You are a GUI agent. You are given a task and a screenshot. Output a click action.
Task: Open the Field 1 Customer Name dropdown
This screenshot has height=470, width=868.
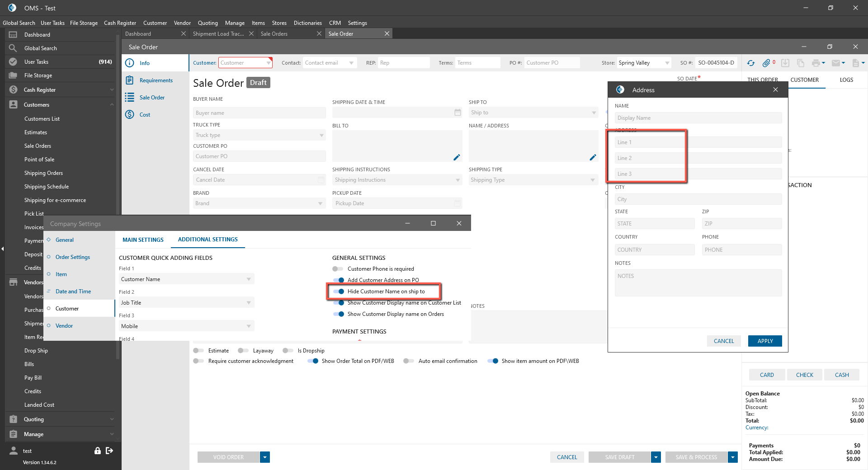(248, 279)
